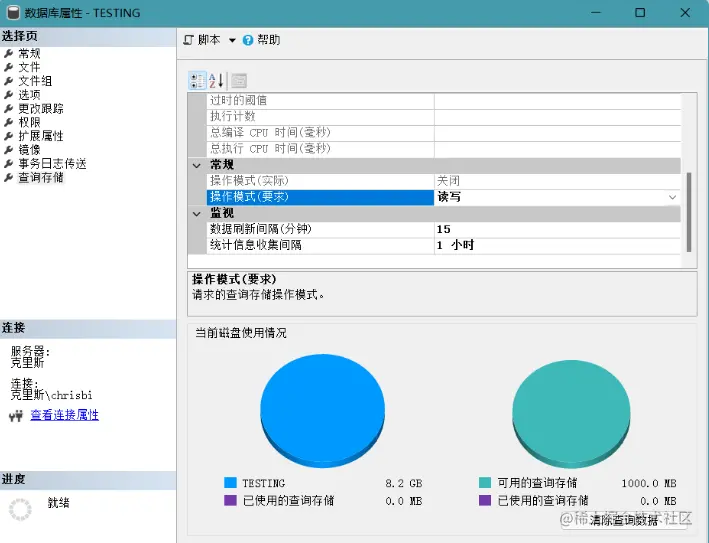Click the teal 可用的查询存储 legend swatch
Viewport: 709px width, 543px height.
[x=485, y=483]
